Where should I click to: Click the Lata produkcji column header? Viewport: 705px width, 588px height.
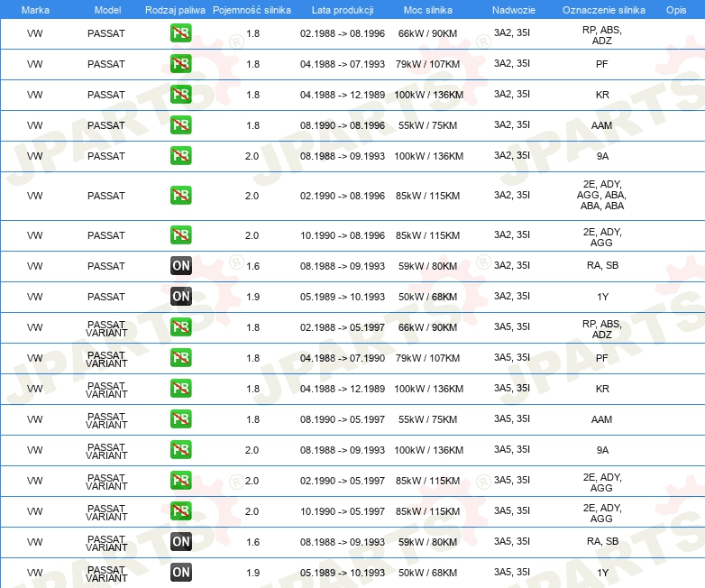(x=343, y=10)
